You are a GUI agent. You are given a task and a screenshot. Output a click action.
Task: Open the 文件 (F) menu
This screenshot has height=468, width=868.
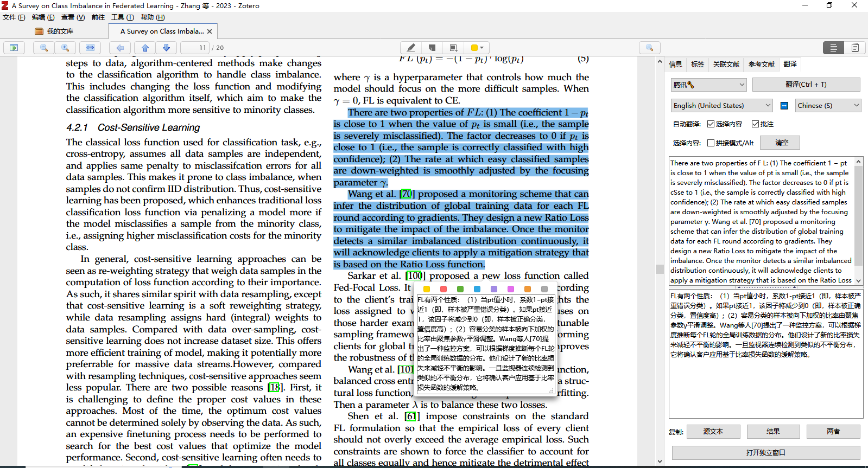pos(14,17)
